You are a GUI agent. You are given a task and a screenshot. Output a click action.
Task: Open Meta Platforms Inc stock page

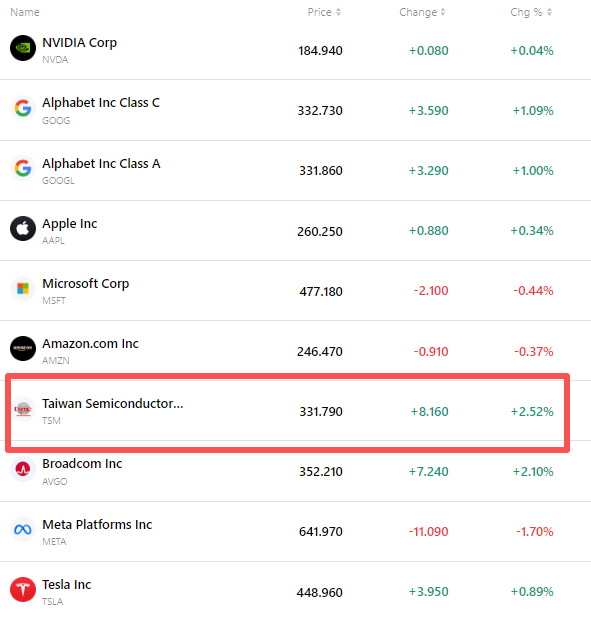(97, 524)
